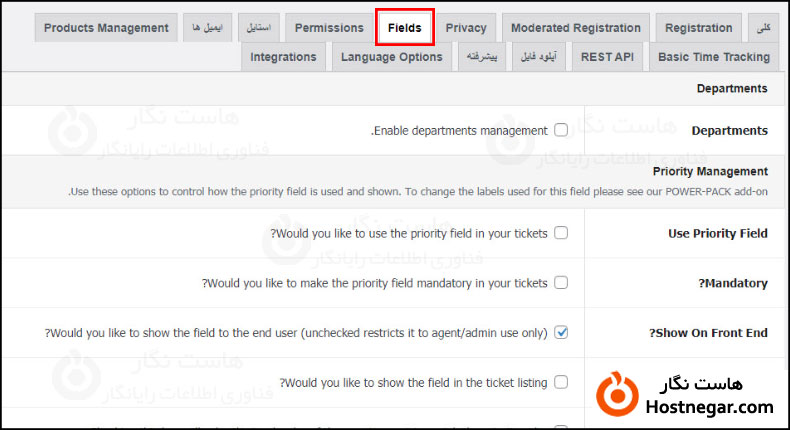790x430 pixels.
Task: Switch to the Registration tab
Action: click(x=698, y=28)
